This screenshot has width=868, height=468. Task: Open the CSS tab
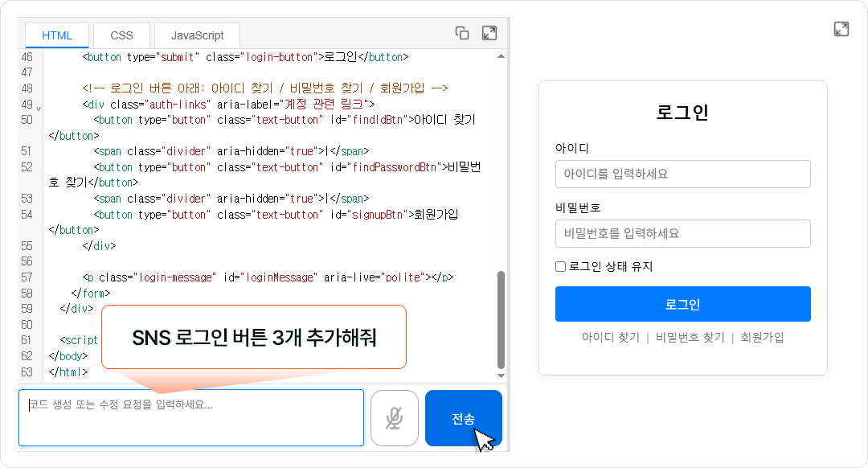[x=121, y=35]
